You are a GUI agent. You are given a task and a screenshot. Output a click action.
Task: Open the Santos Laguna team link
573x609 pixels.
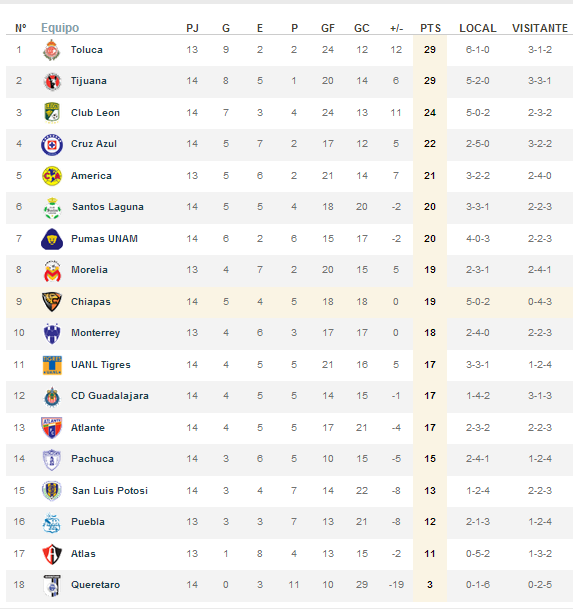coord(108,207)
